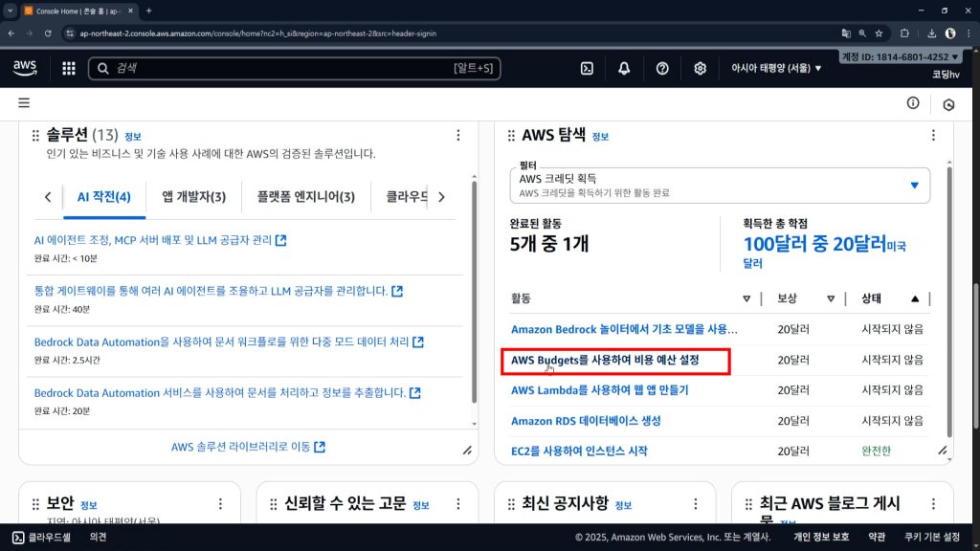Open a new browser tab

click(148, 11)
